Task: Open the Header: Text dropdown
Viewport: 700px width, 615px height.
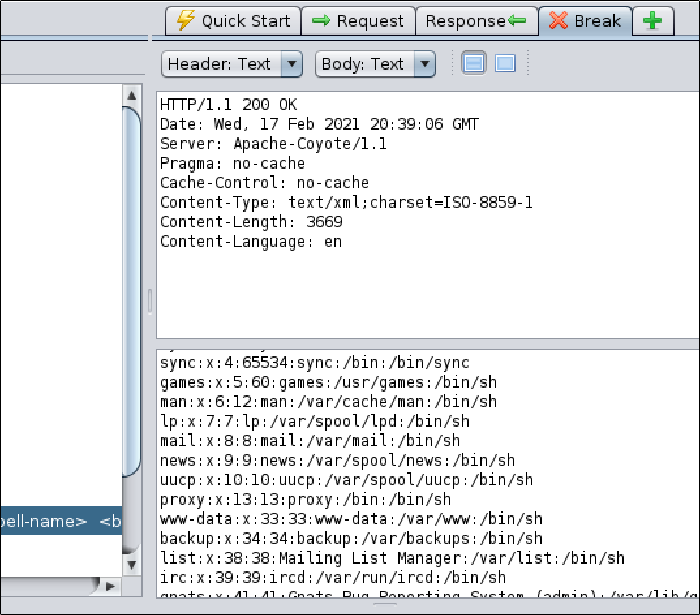Action: pos(231,64)
